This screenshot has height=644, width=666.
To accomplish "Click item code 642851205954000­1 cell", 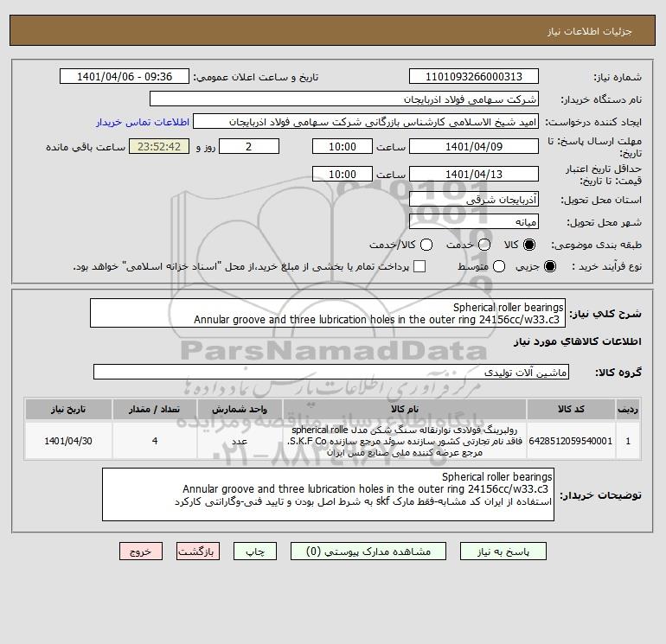I will point(571,441).
